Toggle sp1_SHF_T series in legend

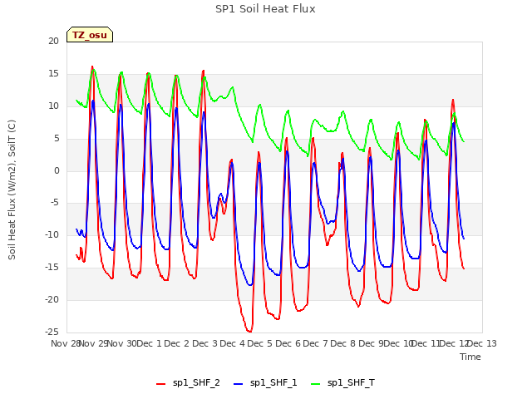(343, 383)
